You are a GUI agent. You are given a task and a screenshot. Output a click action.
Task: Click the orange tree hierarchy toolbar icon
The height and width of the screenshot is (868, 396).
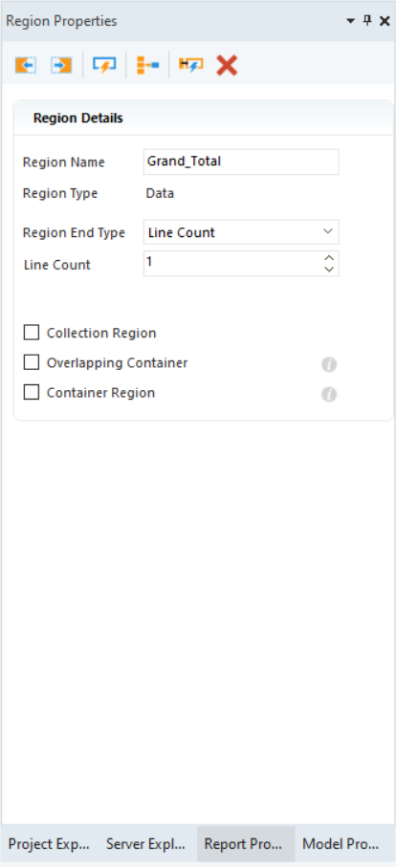[x=148, y=65]
